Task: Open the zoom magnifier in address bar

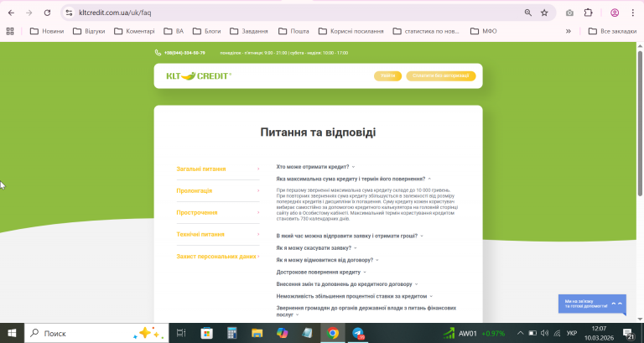Action: (x=528, y=13)
